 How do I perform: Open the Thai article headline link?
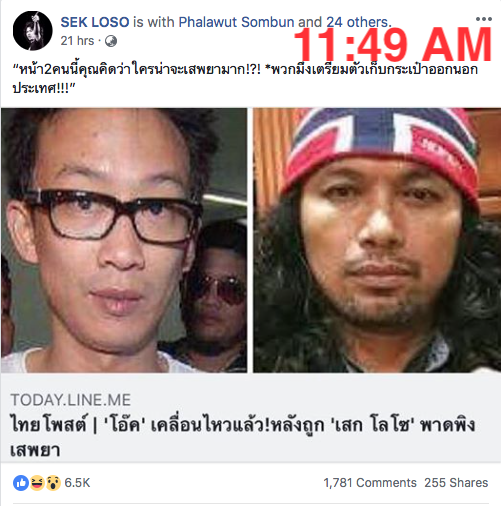tap(243, 437)
